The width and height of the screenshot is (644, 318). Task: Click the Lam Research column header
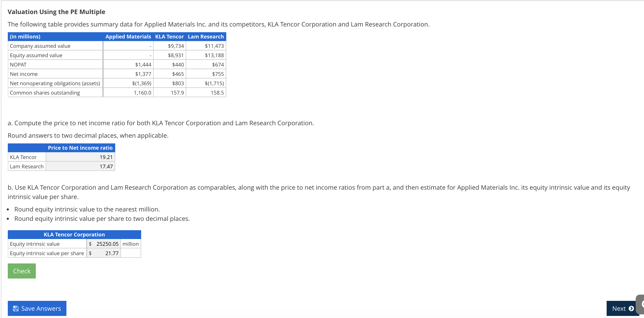click(x=206, y=36)
